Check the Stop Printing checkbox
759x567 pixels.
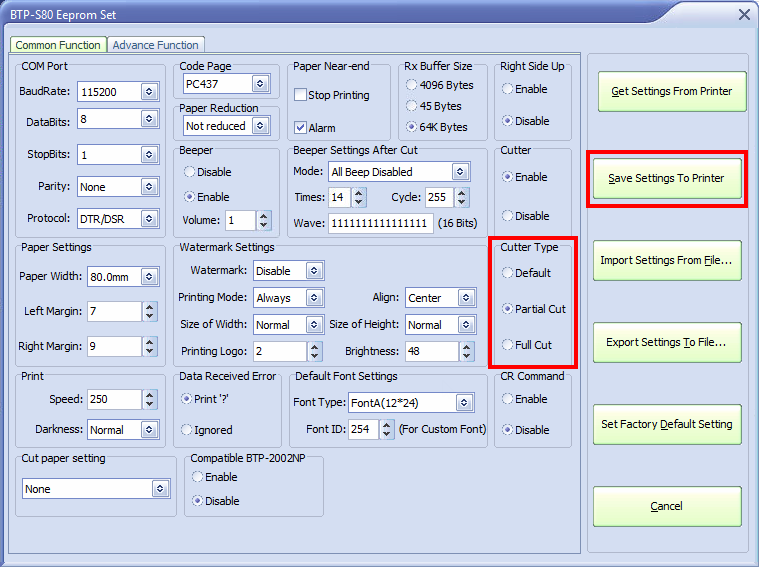(300, 95)
